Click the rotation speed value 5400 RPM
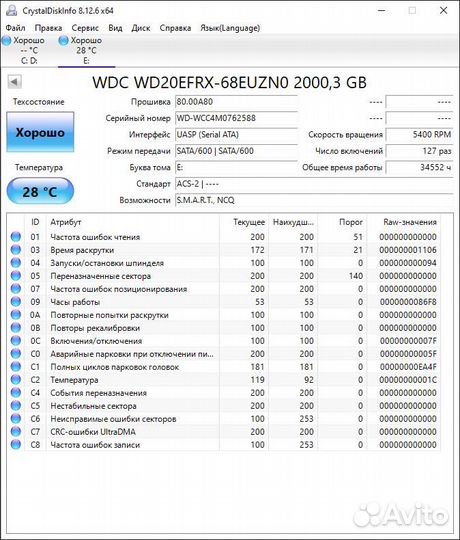Screen dimensions: 460x540 pos(419,135)
